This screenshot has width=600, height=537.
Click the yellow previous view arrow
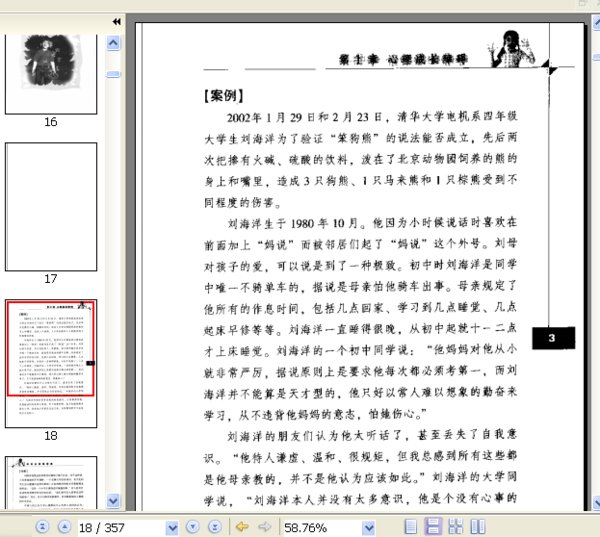(242, 527)
